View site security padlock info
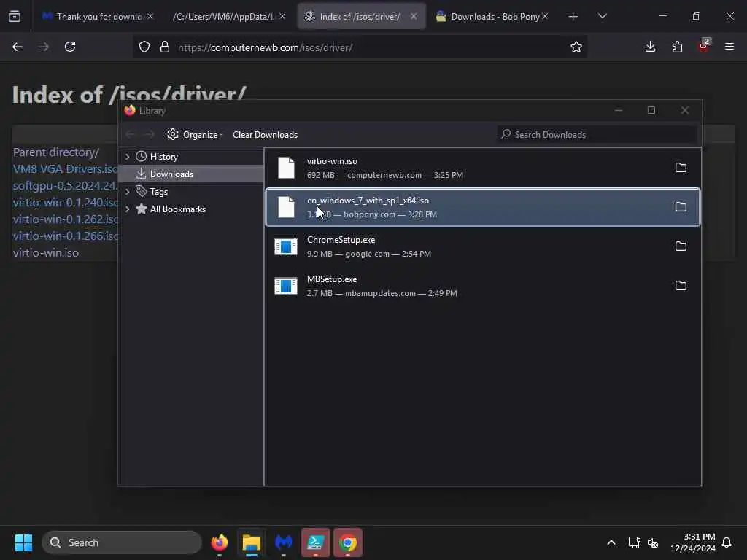747x560 pixels. click(165, 47)
